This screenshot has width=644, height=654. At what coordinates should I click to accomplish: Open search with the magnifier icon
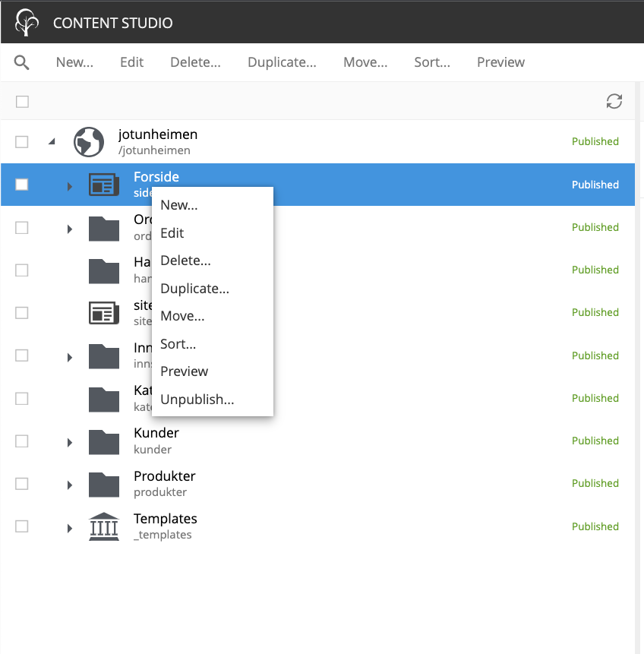pyautogui.click(x=22, y=62)
